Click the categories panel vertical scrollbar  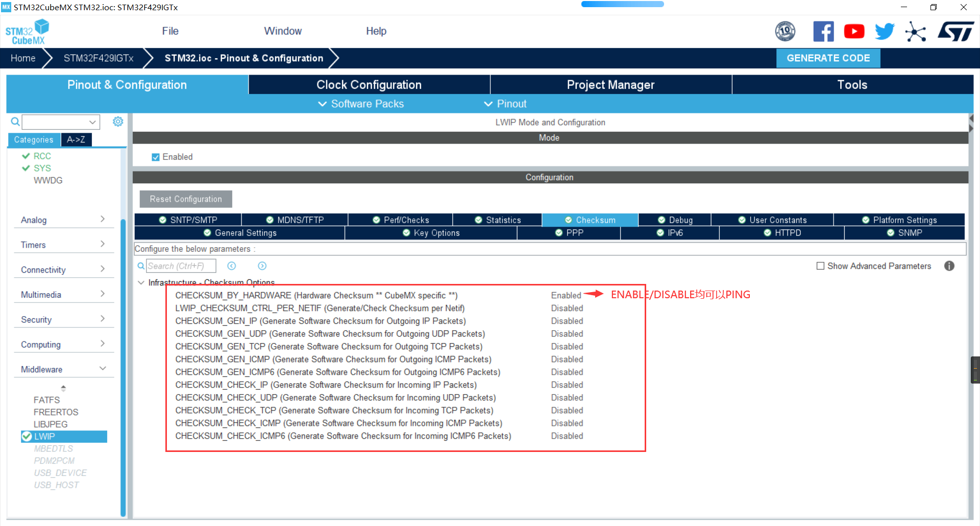[123, 368]
